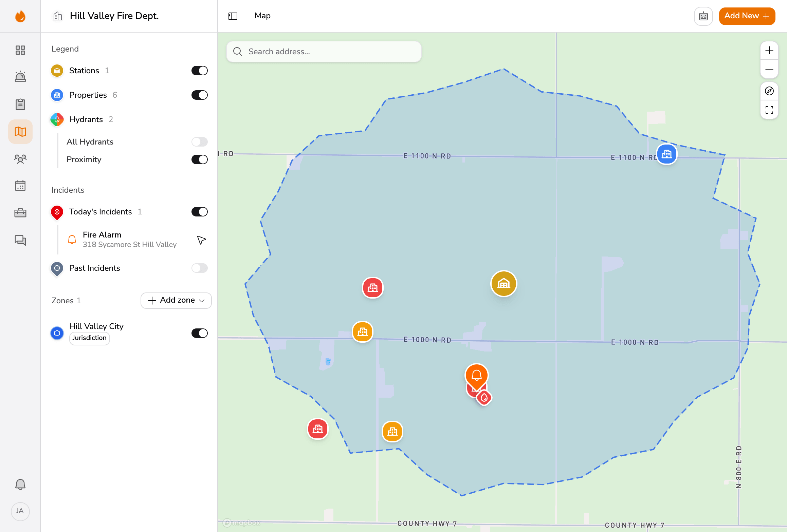Open the flame logo home icon
The image size is (787, 532).
tap(20, 16)
